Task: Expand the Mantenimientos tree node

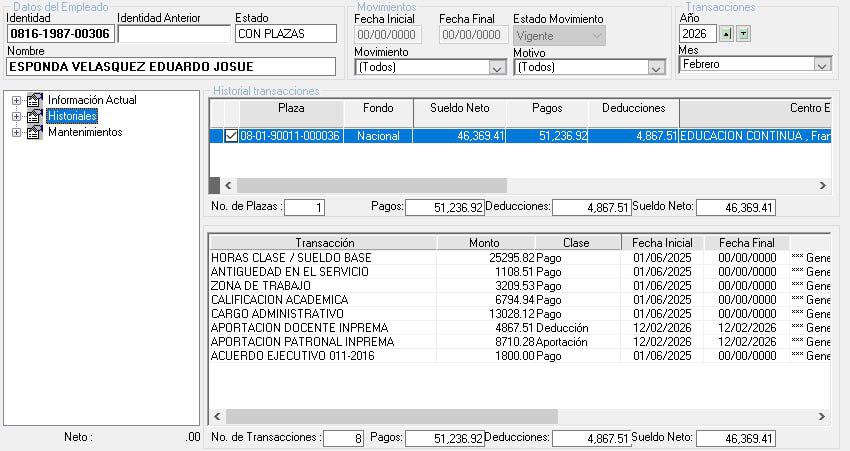Action: (x=16, y=132)
